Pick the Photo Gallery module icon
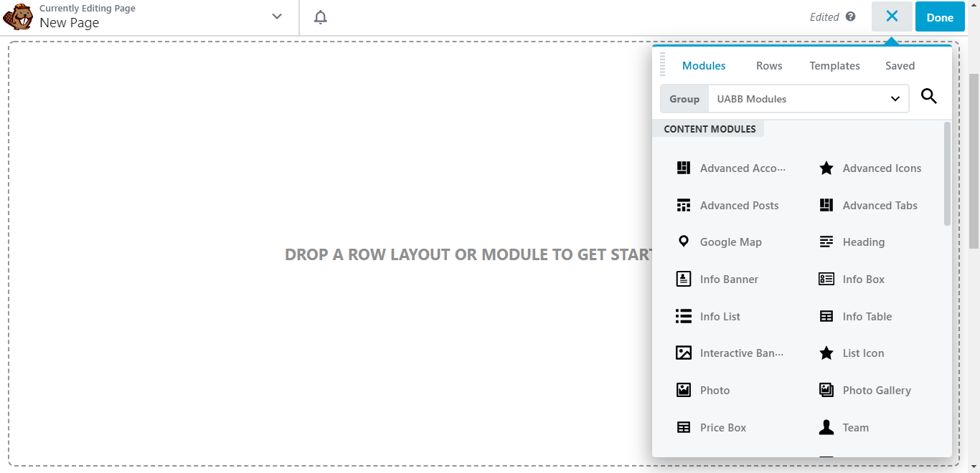The height and width of the screenshot is (473, 980). click(826, 390)
